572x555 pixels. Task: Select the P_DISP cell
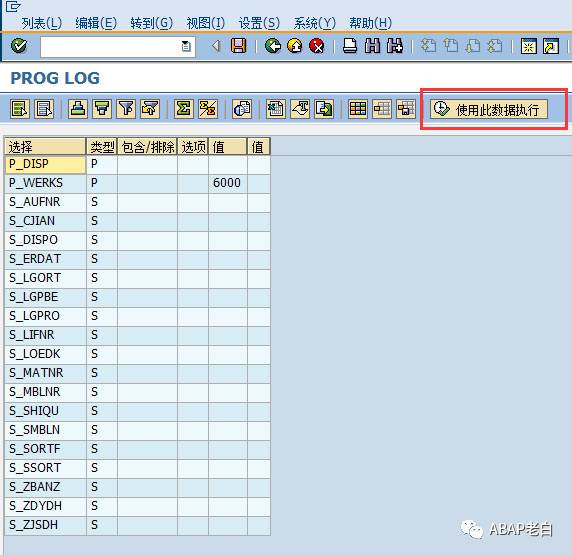point(45,164)
